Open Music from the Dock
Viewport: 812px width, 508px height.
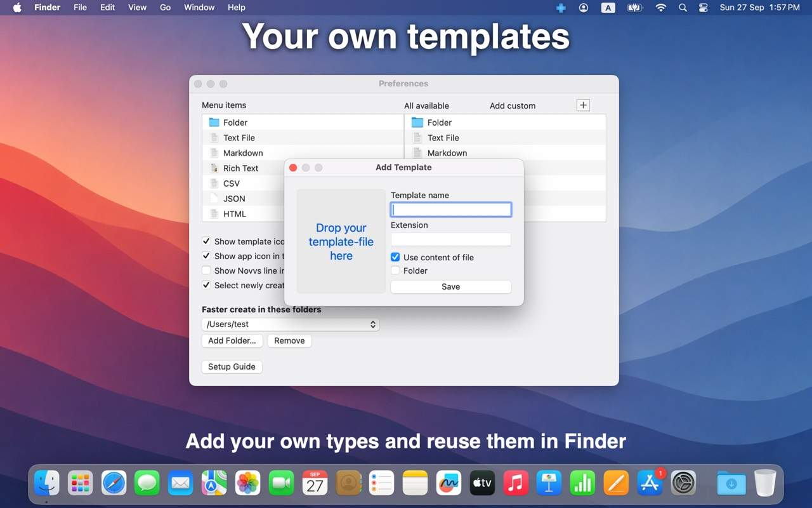516,483
